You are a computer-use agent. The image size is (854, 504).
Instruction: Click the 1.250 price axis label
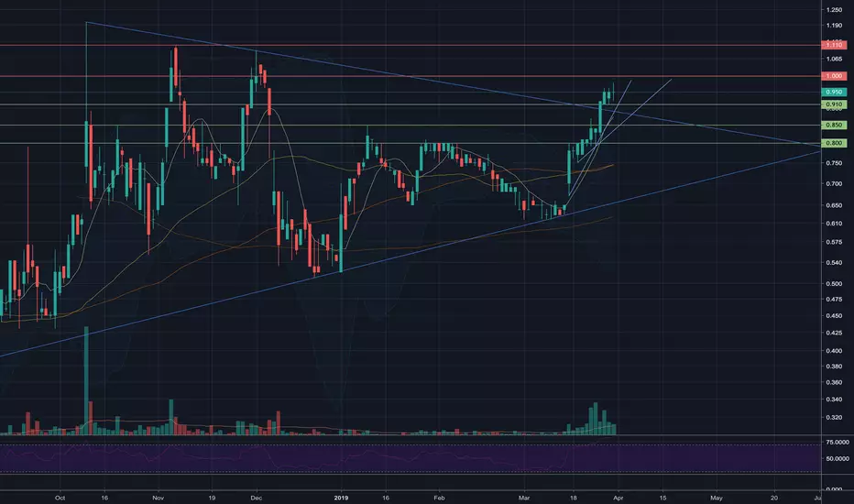[x=834, y=10]
